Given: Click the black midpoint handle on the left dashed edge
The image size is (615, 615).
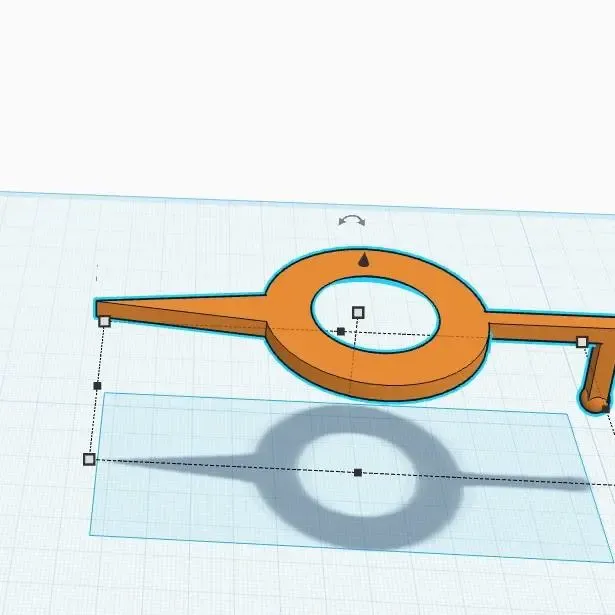Looking at the screenshot, I should (x=97, y=386).
